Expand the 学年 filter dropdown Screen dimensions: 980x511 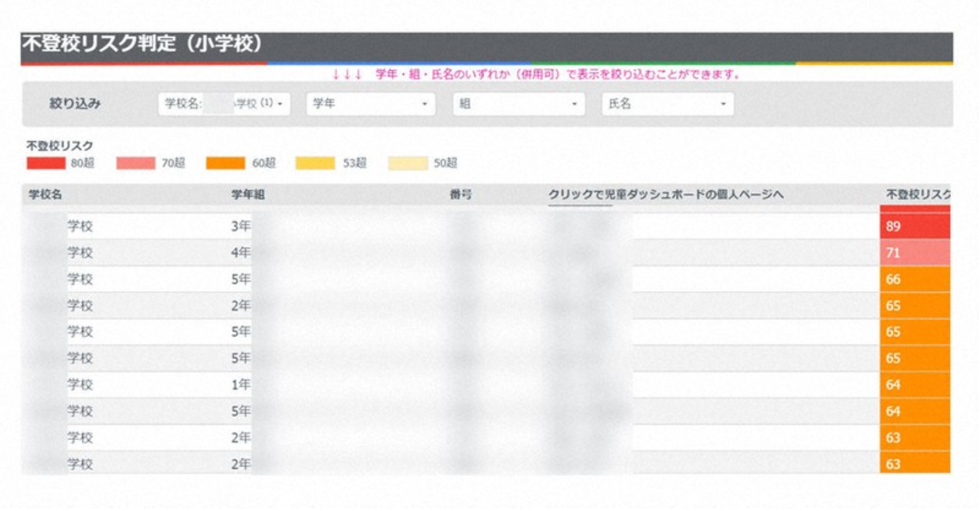370,104
